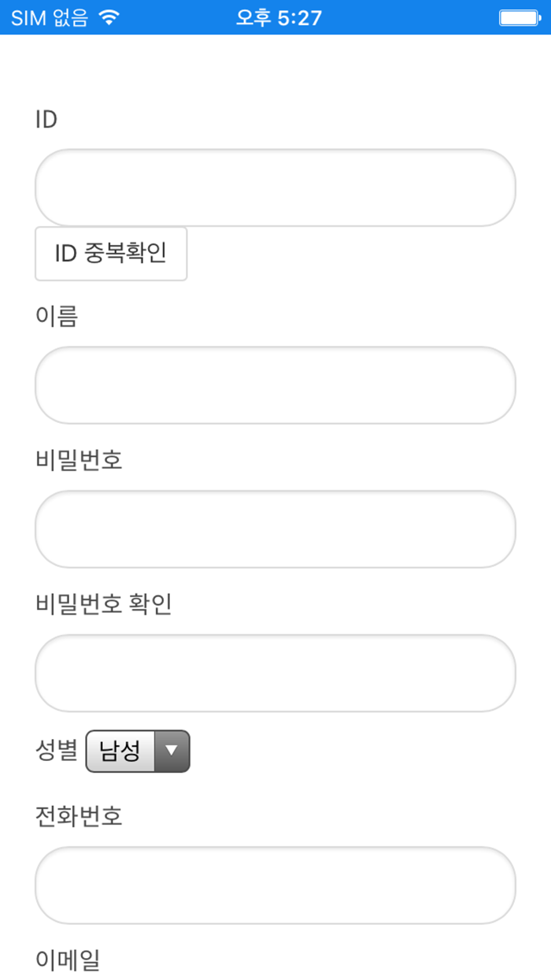The width and height of the screenshot is (551, 980).
Task: Click the dark arrow on gender selector
Action: point(172,751)
